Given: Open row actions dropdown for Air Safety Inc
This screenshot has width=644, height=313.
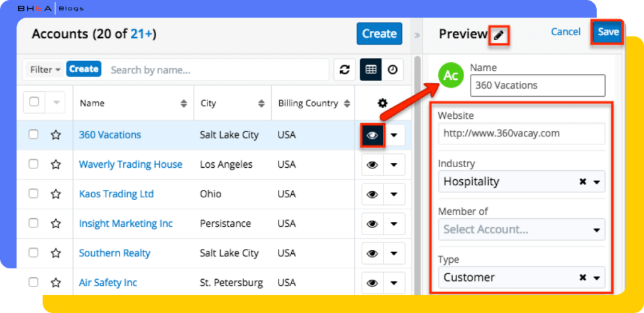Looking at the screenshot, I should click(394, 283).
